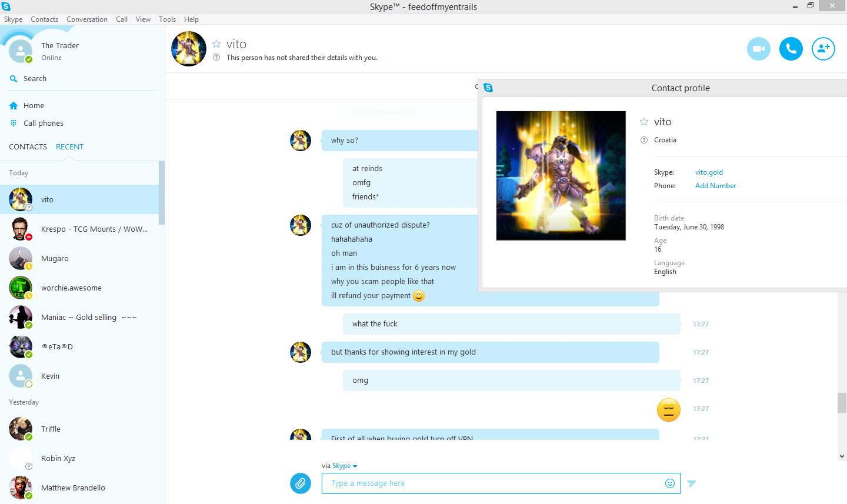Click the vito.gold Skype name link

pyautogui.click(x=709, y=172)
